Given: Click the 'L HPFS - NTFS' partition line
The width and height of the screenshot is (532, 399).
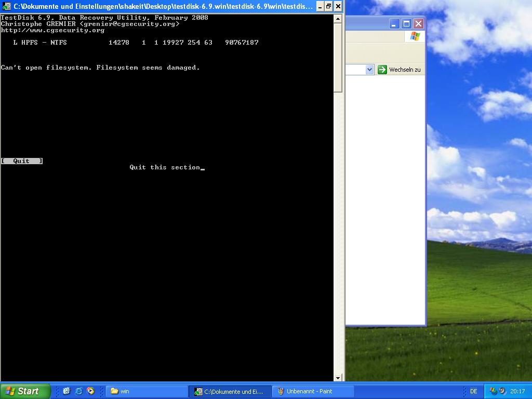Looking at the screenshot, I should (136, 43).
